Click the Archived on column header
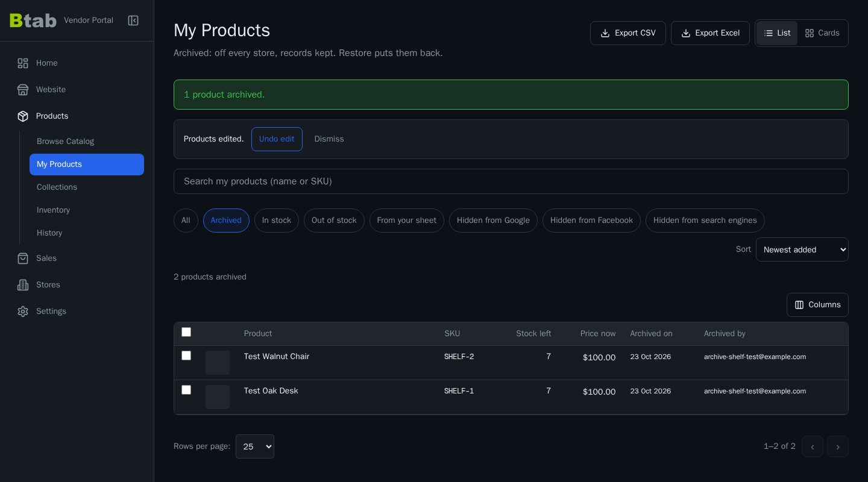 pos(651,334)
